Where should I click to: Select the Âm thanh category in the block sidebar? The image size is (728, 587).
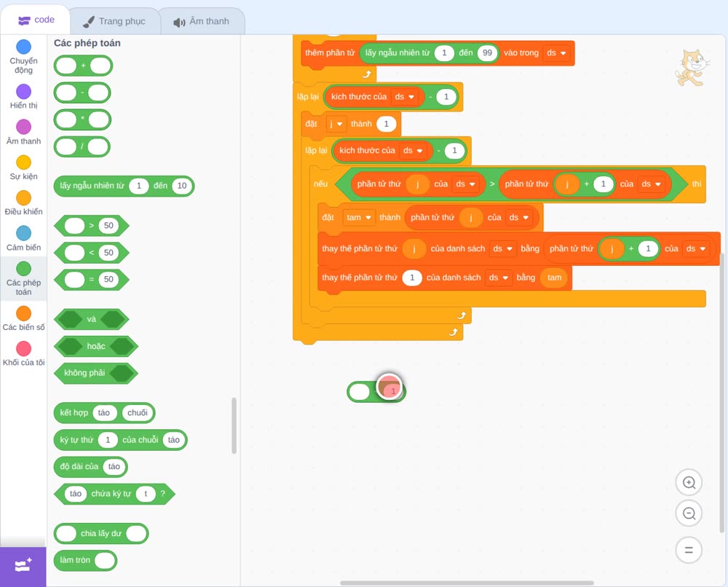pyautogui.click(x=23, y=133)
